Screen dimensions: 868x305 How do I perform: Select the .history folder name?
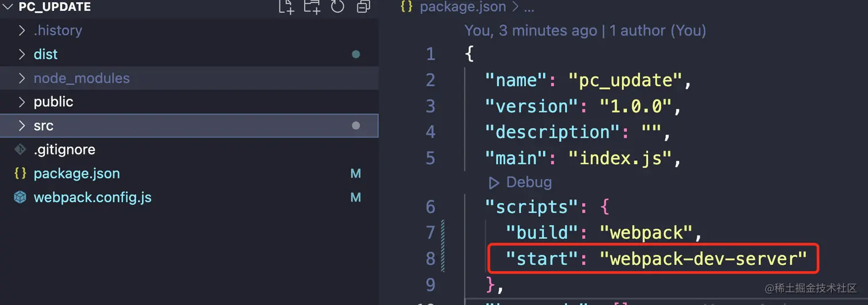(x=58, y=30)
